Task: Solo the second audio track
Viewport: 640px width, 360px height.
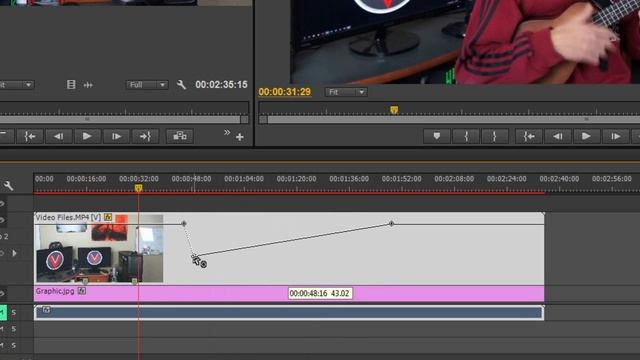Action: (x=14, y=329)
